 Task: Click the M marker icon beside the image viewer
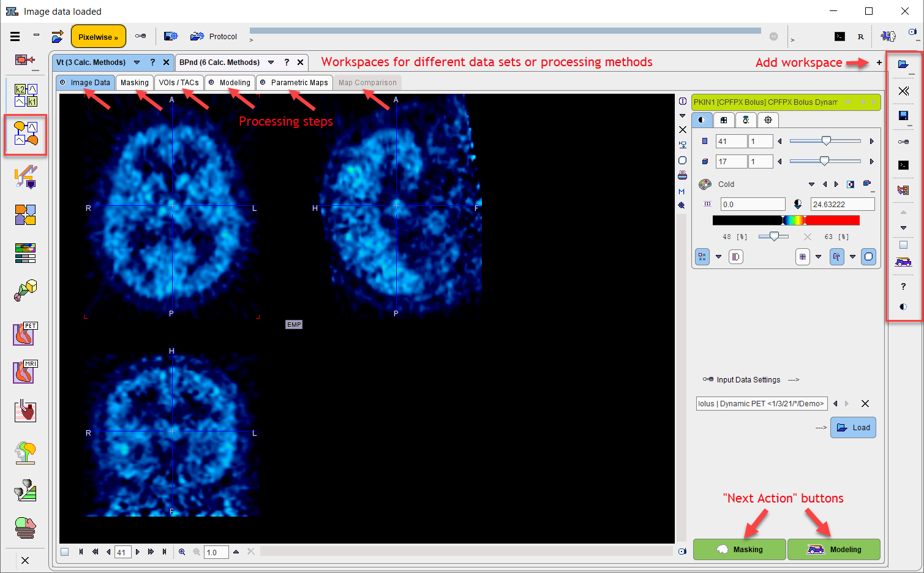coord(682,192)
